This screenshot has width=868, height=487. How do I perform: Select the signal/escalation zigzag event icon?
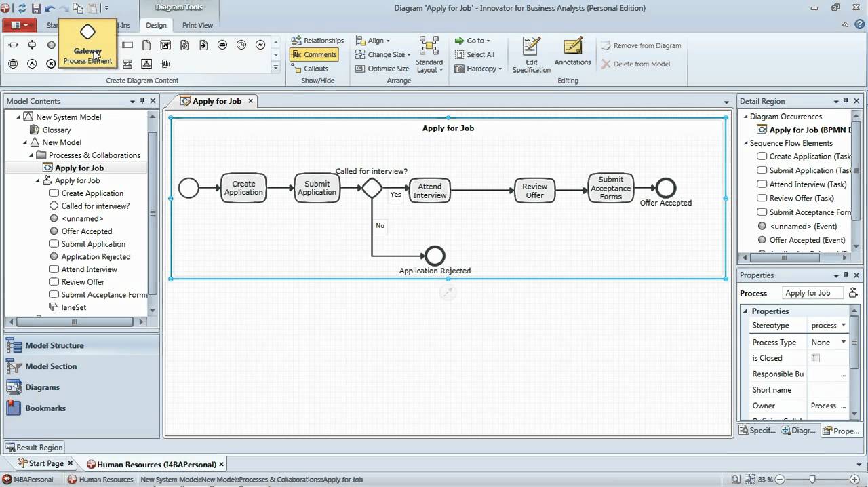point(260,45)
